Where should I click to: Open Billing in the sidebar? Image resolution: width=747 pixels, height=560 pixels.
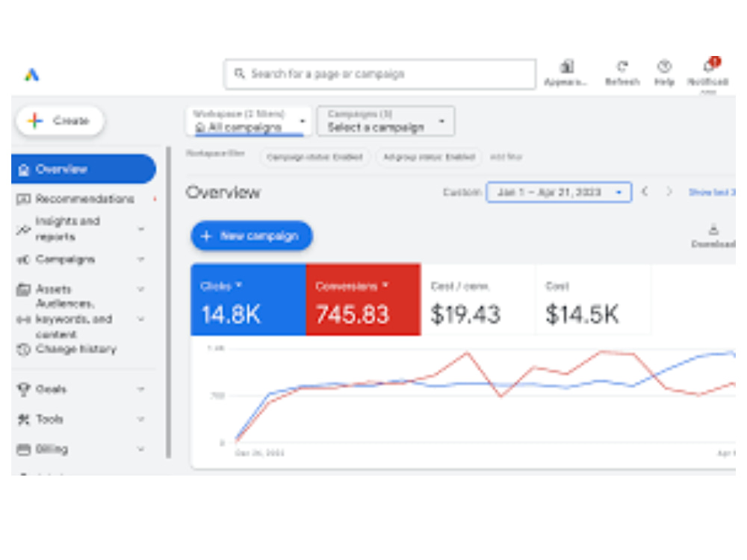(x=52, y=449)
